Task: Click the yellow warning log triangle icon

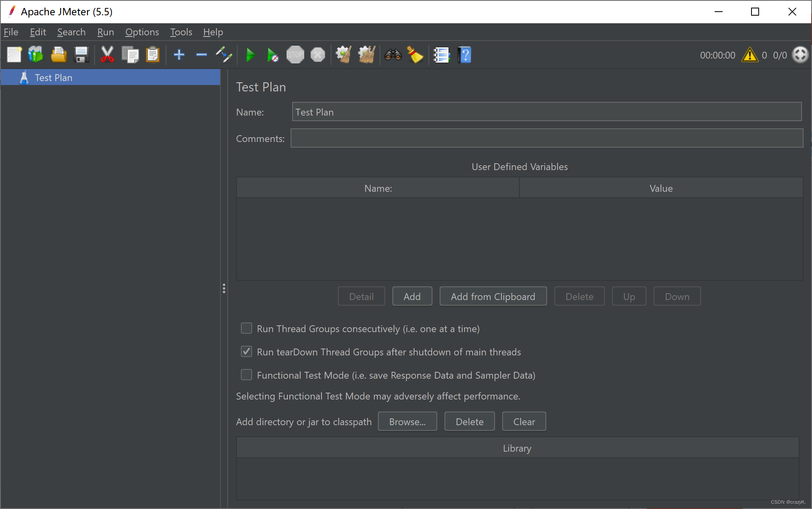Action: 750,55
